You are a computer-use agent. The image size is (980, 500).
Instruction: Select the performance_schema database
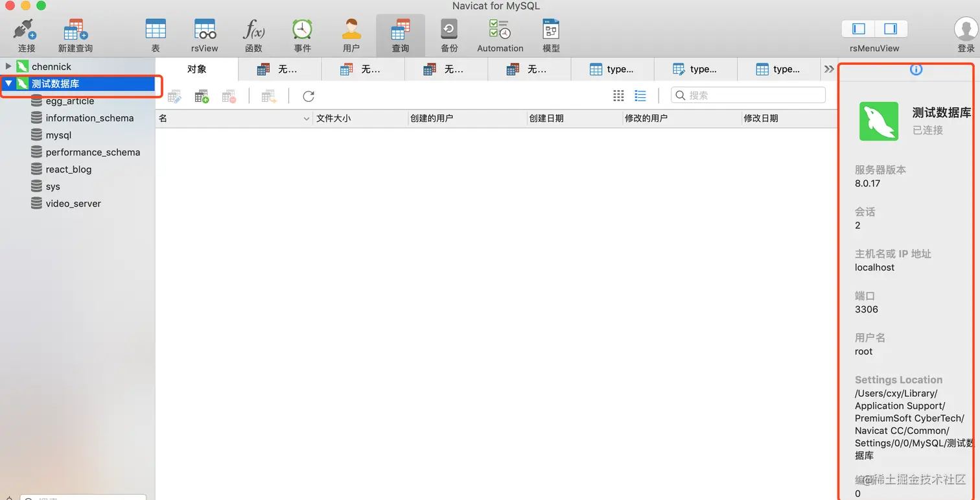point(93,152)
